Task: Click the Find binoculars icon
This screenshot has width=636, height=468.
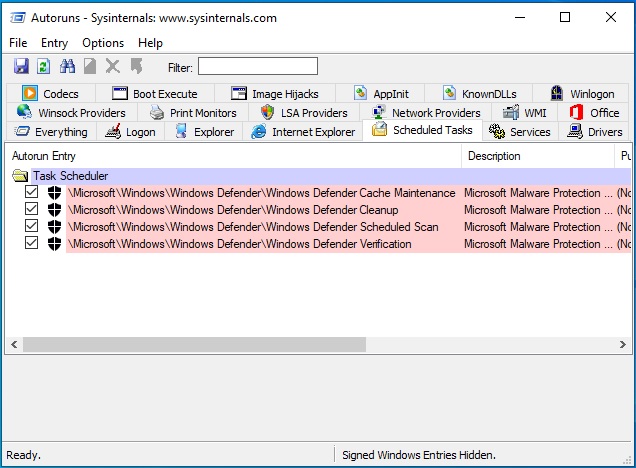Action: pyautogui.click(x=67, y=66)
